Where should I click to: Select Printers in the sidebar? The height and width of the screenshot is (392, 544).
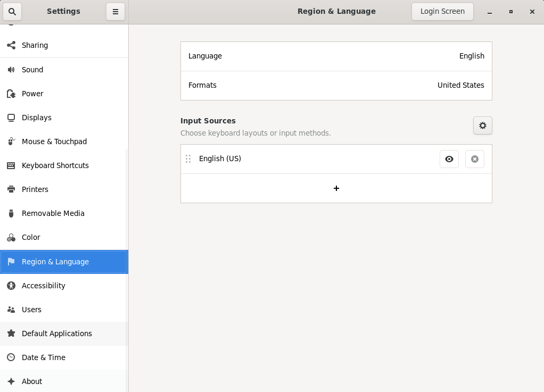click(35, 189)
